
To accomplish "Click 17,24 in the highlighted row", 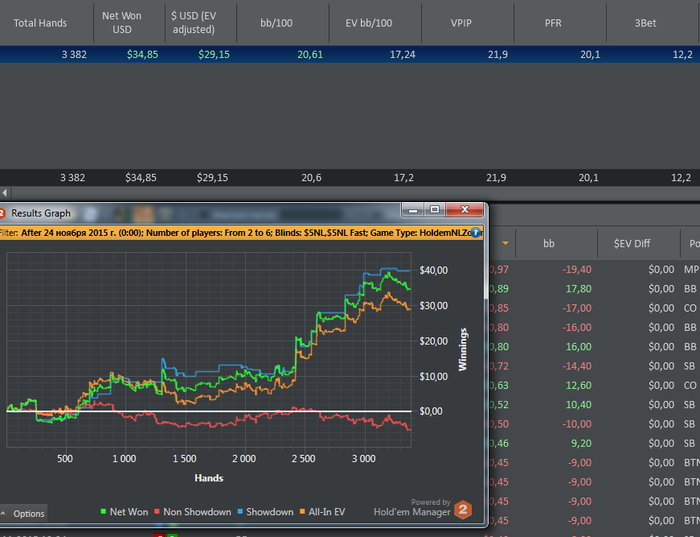I will (x=402, y=54).
